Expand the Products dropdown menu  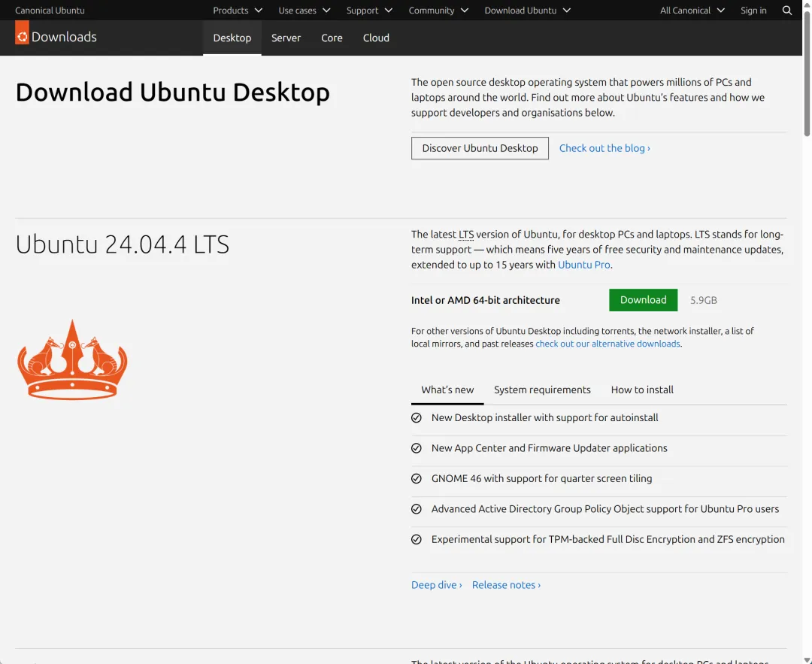click(238, 11)
